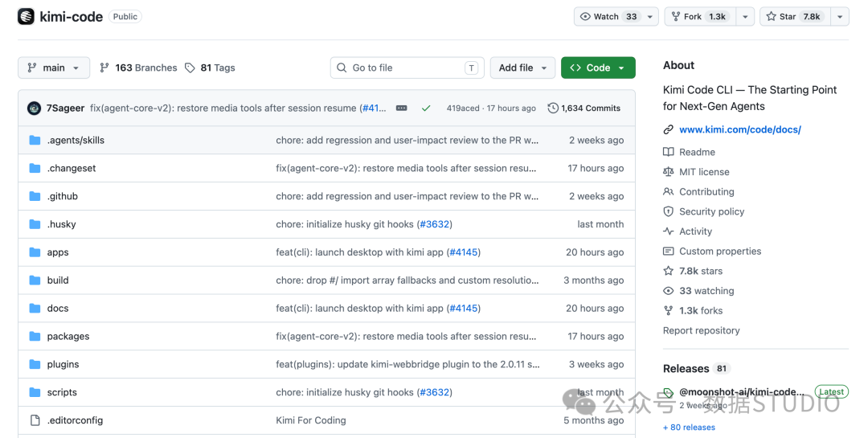
Task: Open the Contributing link
Action: tap(706, 191)
